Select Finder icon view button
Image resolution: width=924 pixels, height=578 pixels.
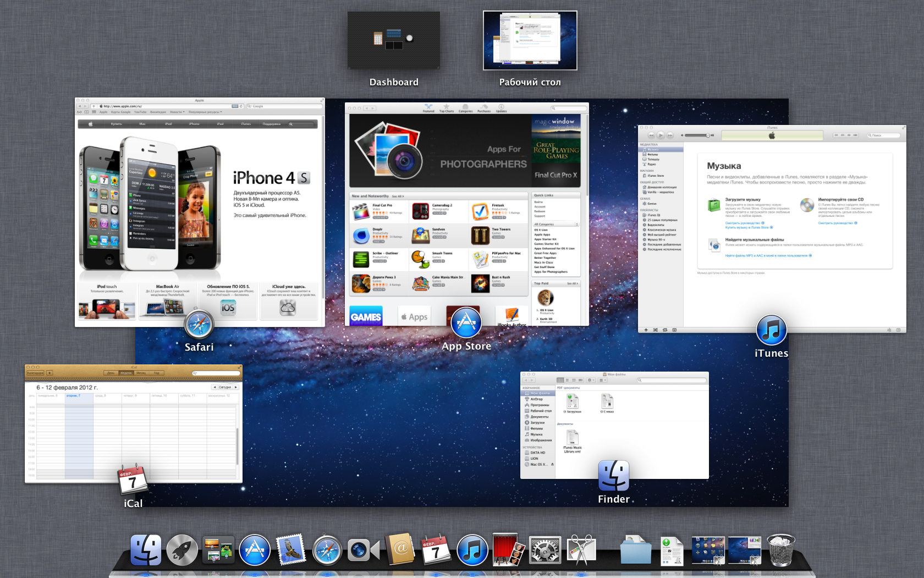click(560, 380)
